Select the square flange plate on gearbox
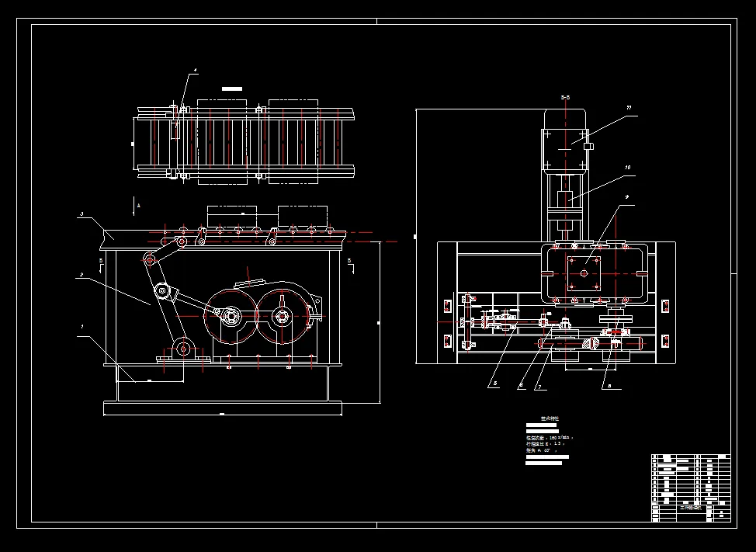 (584, 273)
